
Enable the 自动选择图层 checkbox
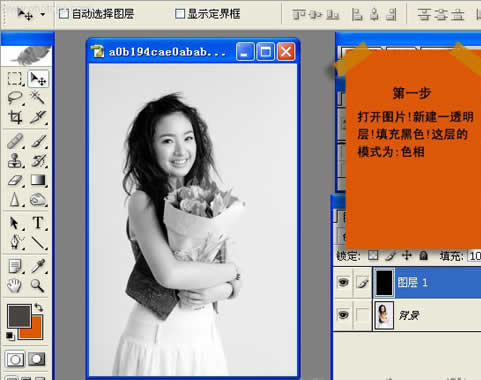[x=63, y=14]
